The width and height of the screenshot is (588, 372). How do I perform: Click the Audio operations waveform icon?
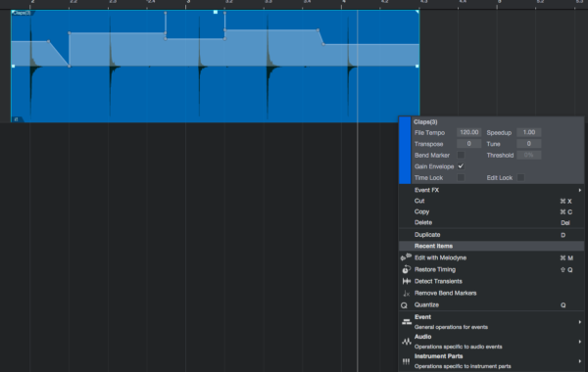pos(407,342)
